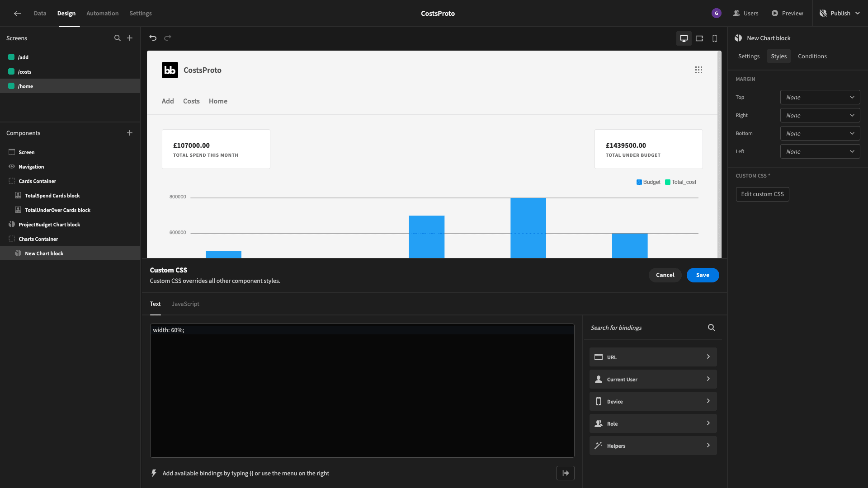Viewport: 868px width, 488px height.
Task: Click the redo arrow icon
Action: pyautogui.click(x=168, y=38)
